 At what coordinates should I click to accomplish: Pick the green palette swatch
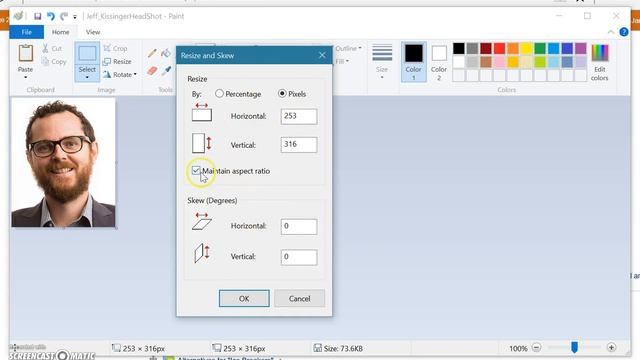pos(540,49)
